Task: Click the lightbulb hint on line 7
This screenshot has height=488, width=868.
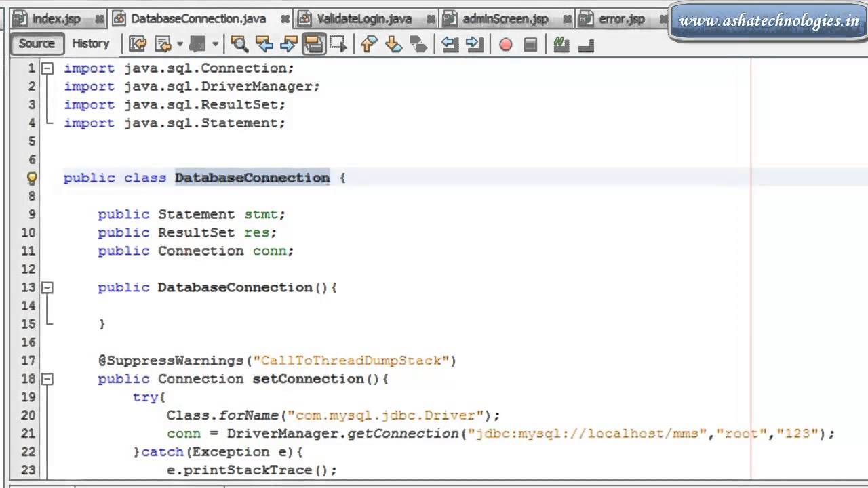Action: pyautogui.click(x=32, y=178)
